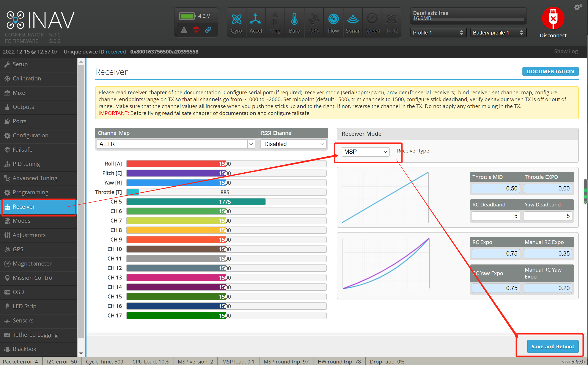Open the MSP receiver type dropdown
588x365 pixels.
pyautogui.click(x=365, y=152)
